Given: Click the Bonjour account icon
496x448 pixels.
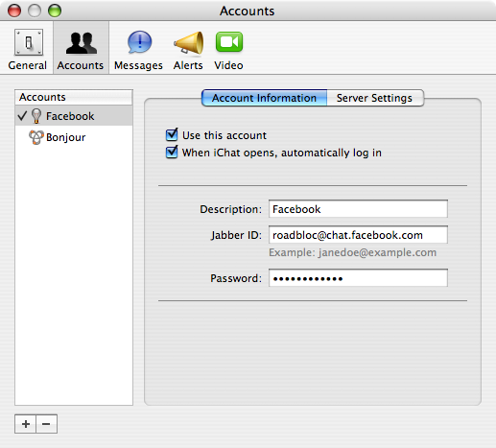Looking at the screenshot, I should click(x=36, y=137).
